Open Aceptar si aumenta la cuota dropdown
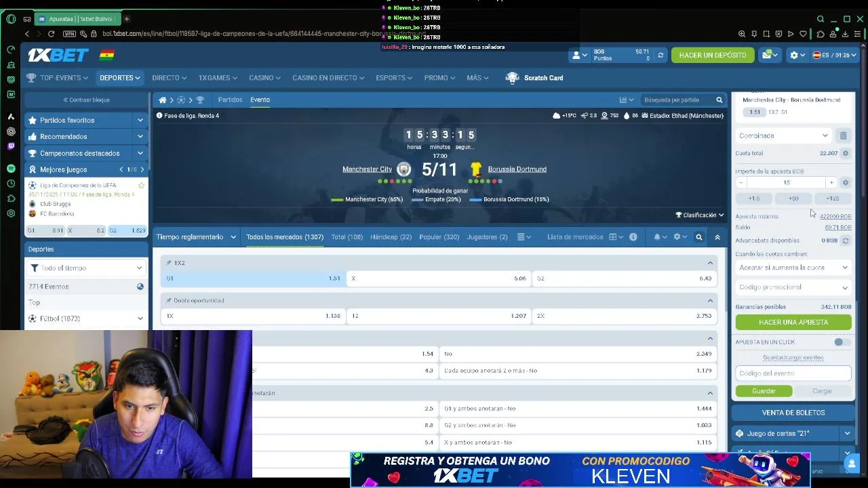The height and width of the screenshot is (488, 868). tap(793, 268)
